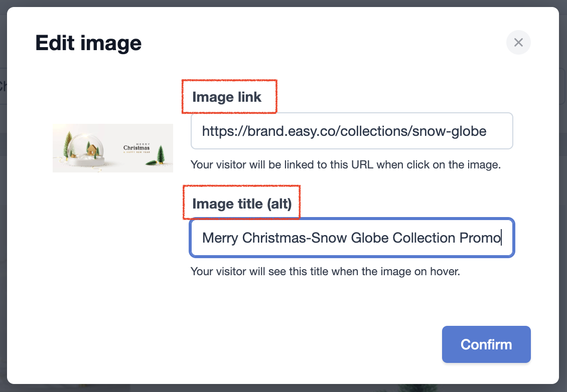Click the word "Collection" in the alt title
Viewport: 567px width, 392px height.
423,238
